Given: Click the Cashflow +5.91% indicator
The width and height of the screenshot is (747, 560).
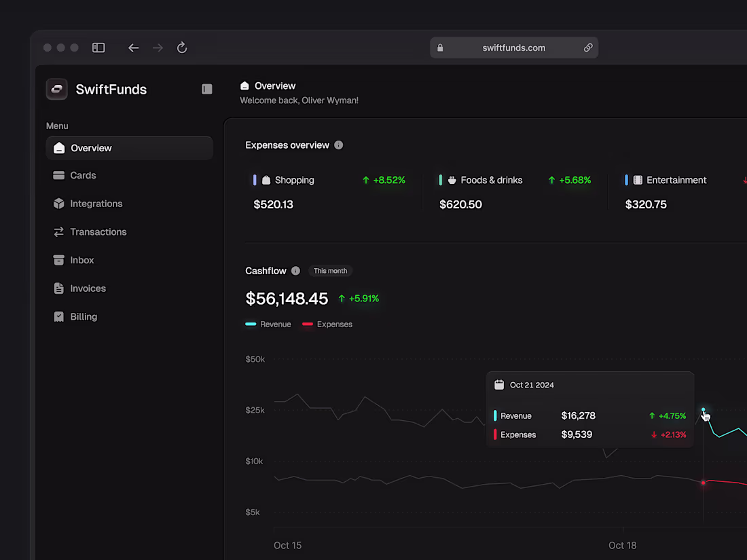Looking at the screenshot, I should (x=359, y=299).
